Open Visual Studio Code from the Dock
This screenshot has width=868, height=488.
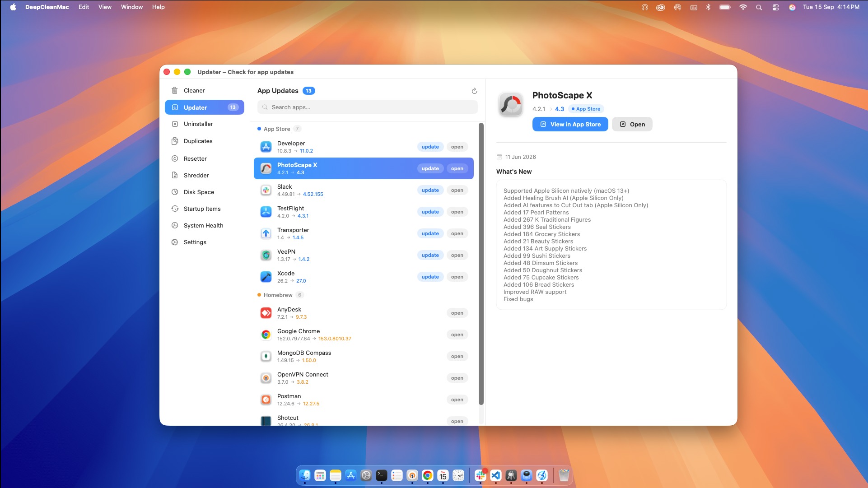(496, 475)
